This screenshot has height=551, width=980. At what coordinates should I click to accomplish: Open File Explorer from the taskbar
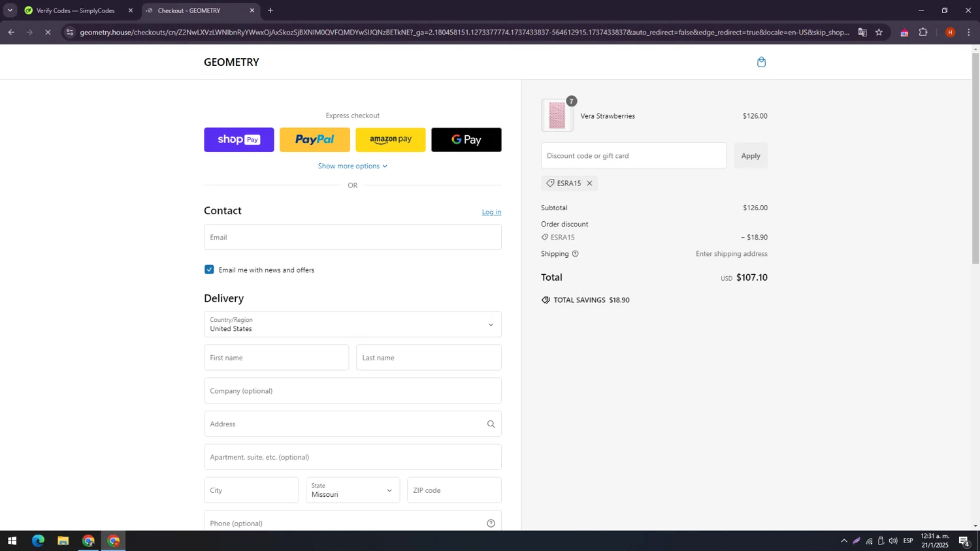63,541
